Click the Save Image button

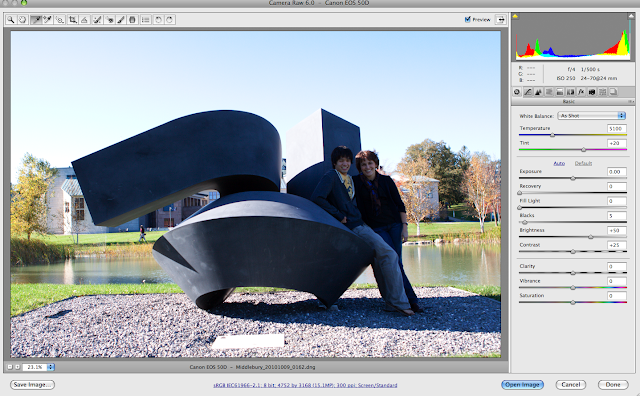tap(32, 385)
